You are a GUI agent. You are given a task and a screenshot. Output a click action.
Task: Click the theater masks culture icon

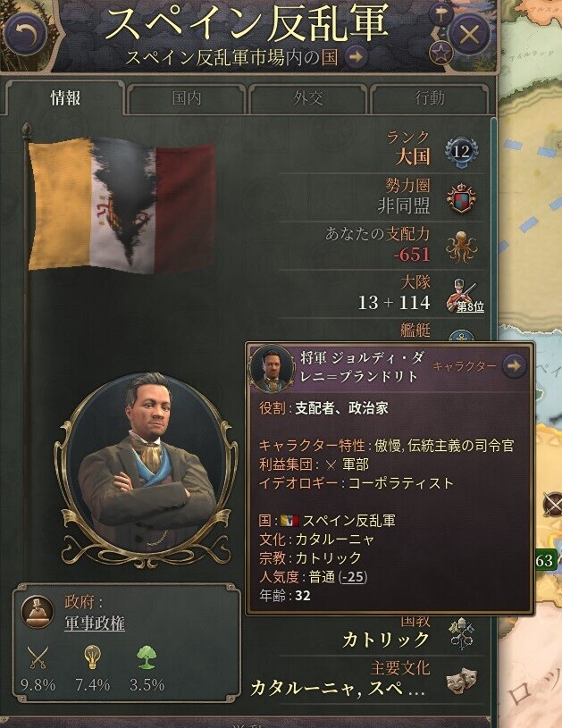tap(461, 681)
